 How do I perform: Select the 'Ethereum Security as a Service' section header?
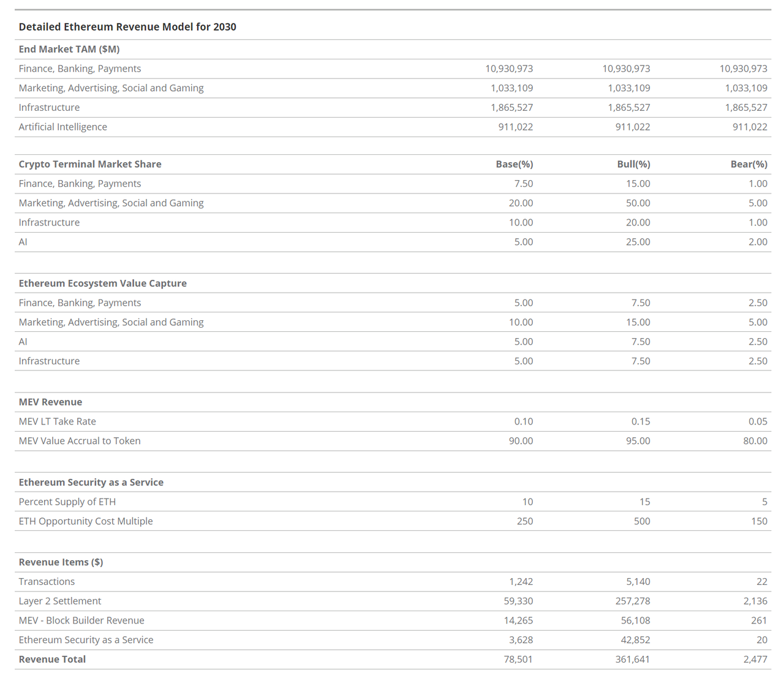point(91,483)
